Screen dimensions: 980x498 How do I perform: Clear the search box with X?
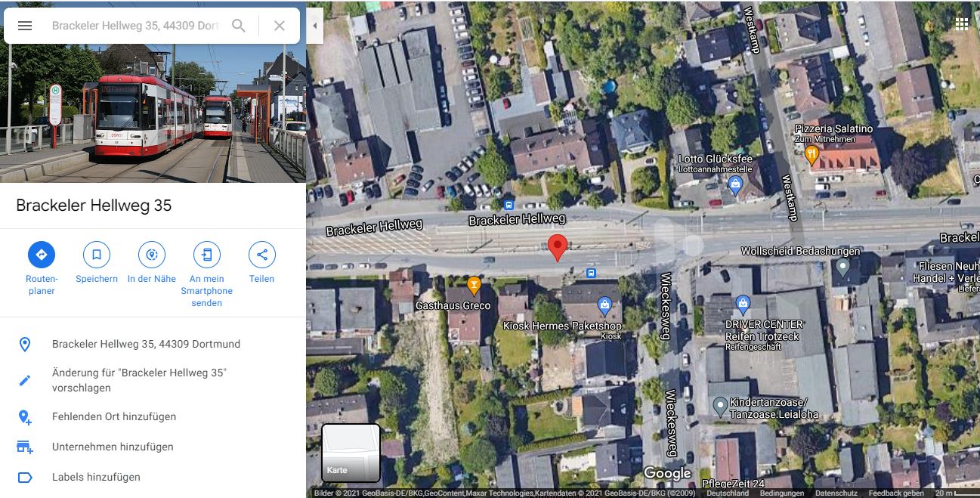click(280, 26)
